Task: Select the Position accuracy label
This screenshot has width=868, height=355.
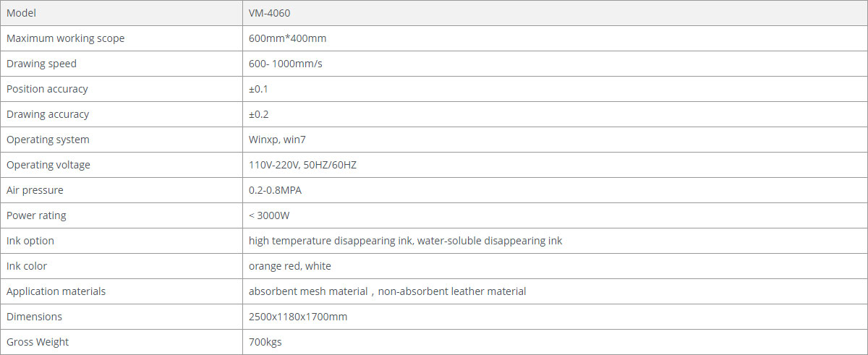Action: pos(47,89)
